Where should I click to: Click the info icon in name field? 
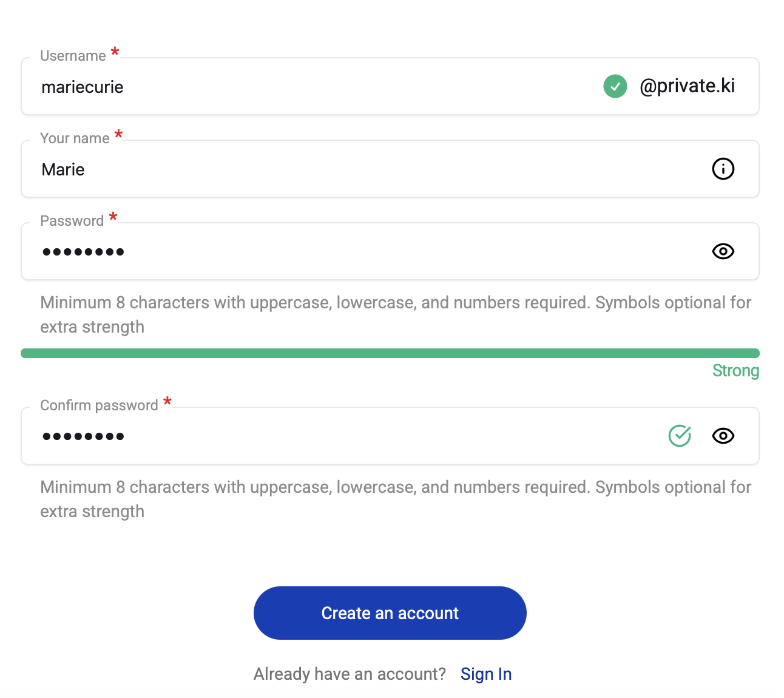click(x=723, y=169)
